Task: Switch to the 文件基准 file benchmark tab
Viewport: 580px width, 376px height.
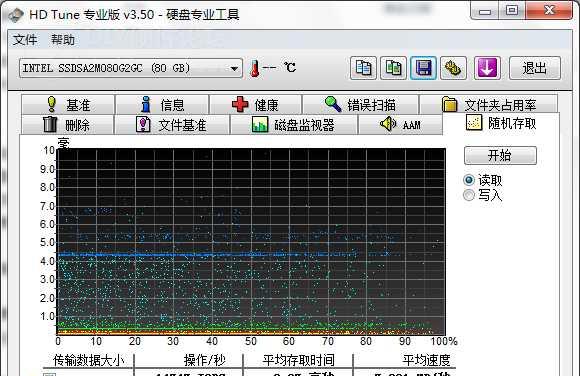Action: pyautogui.click(x=172, y=124)
